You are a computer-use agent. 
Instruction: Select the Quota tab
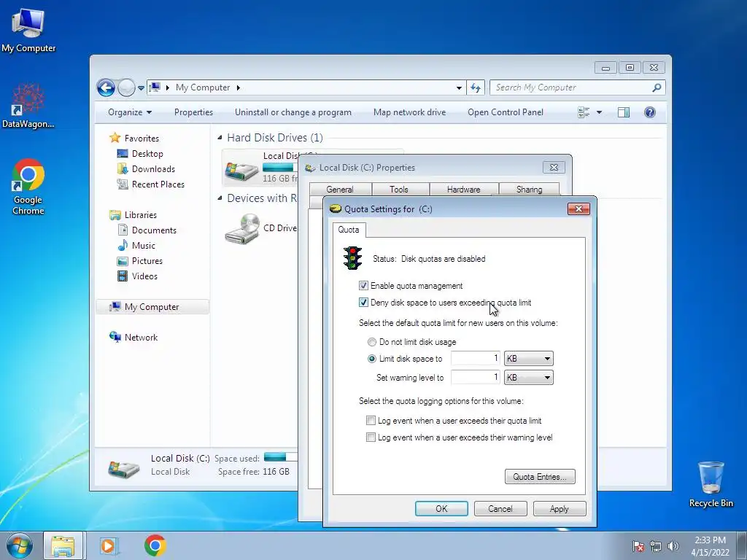(x=349, y=230)
